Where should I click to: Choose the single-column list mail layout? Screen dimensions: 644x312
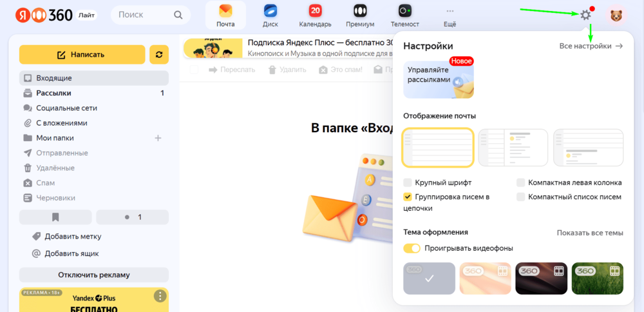pyautogui.click(x=438, y=148)
